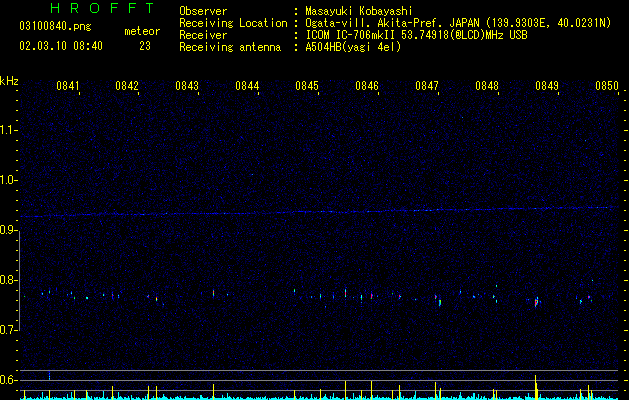This screenshot has width=629, height=400.
Task: Click the strong meteor echo near 0849
Action: tap(536, 302)
